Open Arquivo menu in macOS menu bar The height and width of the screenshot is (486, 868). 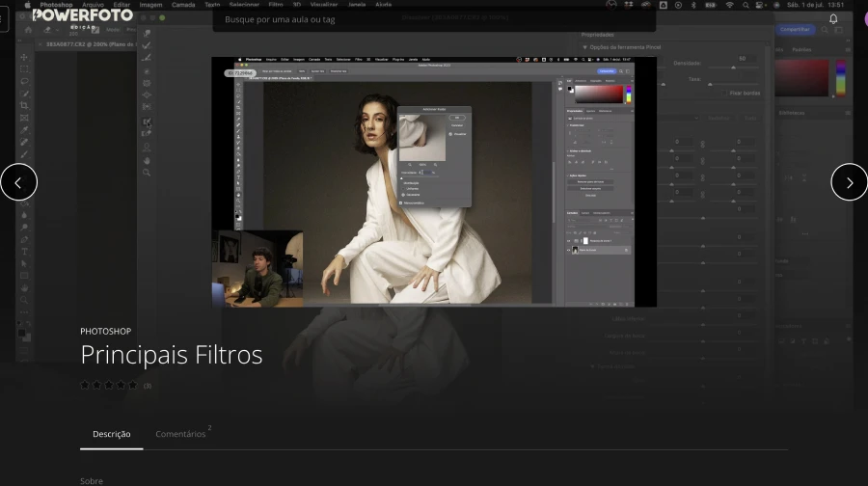pyautogui.click(x=93, y=5)
